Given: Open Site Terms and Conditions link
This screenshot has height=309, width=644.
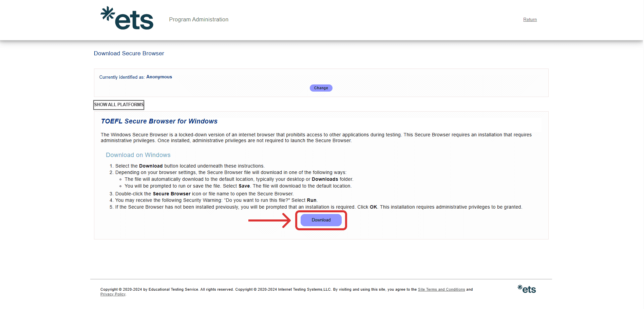Looking at the screenshot, I should 441,290.
